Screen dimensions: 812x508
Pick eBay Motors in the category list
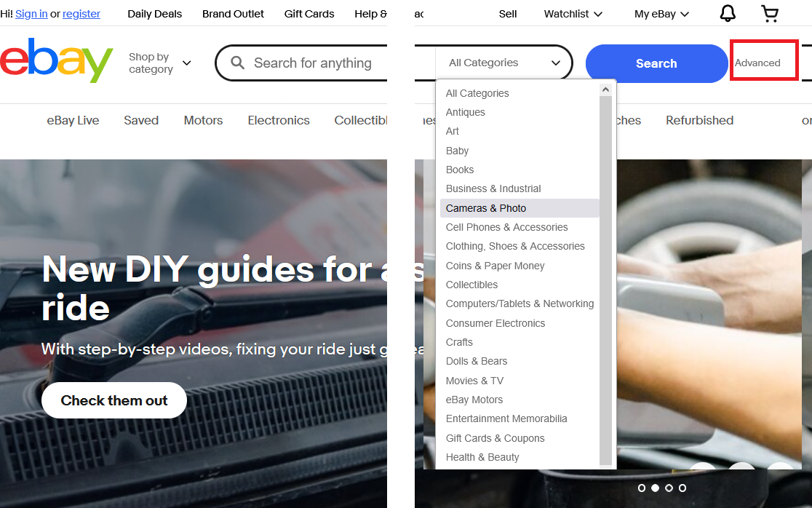tap(474, 400)
